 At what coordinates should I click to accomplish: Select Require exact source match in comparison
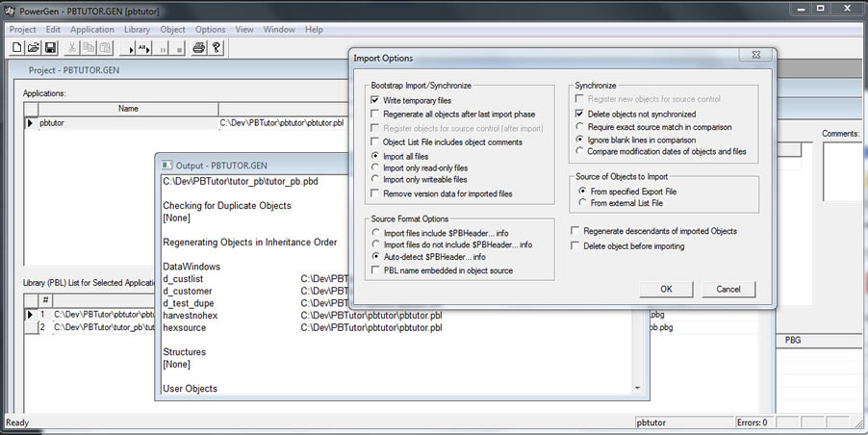[x=580, y=127]
